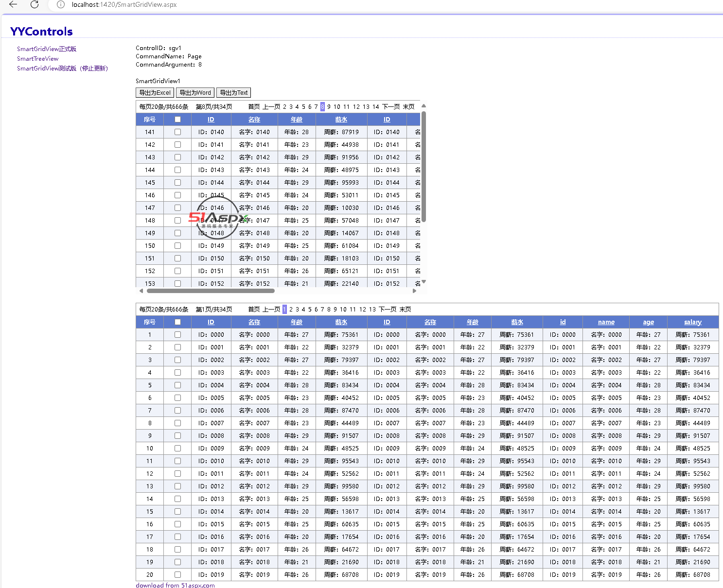The image size is (723, 588).
Task: Sort upper grid by 薪水 column header
Action: click(x=341, y=120)
